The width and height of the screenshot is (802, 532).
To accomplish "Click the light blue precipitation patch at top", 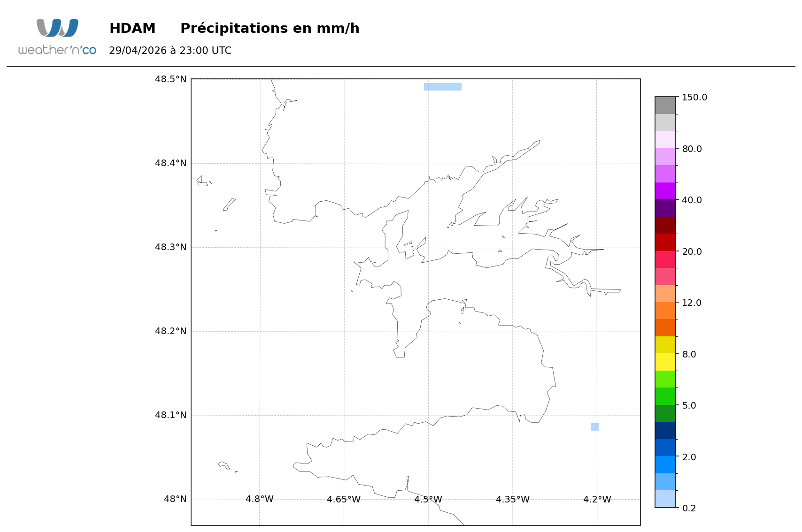I will click(443, 87).
